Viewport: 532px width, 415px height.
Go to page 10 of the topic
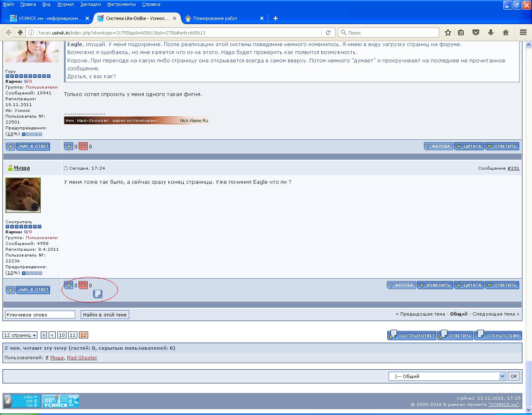click(x=62, y=335)
